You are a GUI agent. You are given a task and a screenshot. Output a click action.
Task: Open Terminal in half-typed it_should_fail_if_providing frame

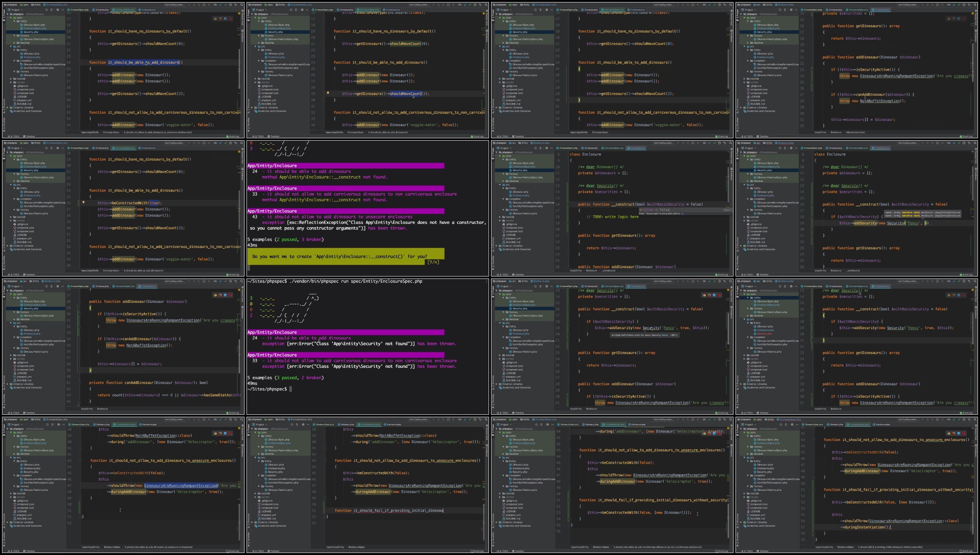[x=274, y=551]
